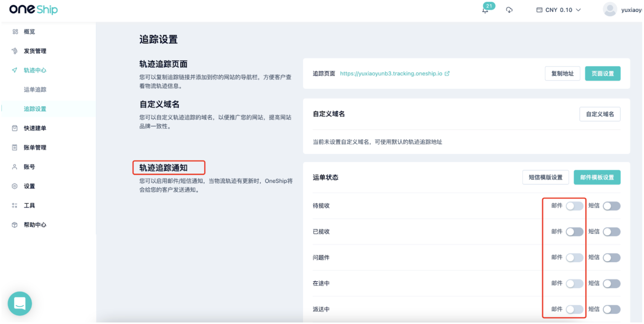Toggle 短信 switch for 派送中
Screen dimensions: 644x324
(611, 310)
